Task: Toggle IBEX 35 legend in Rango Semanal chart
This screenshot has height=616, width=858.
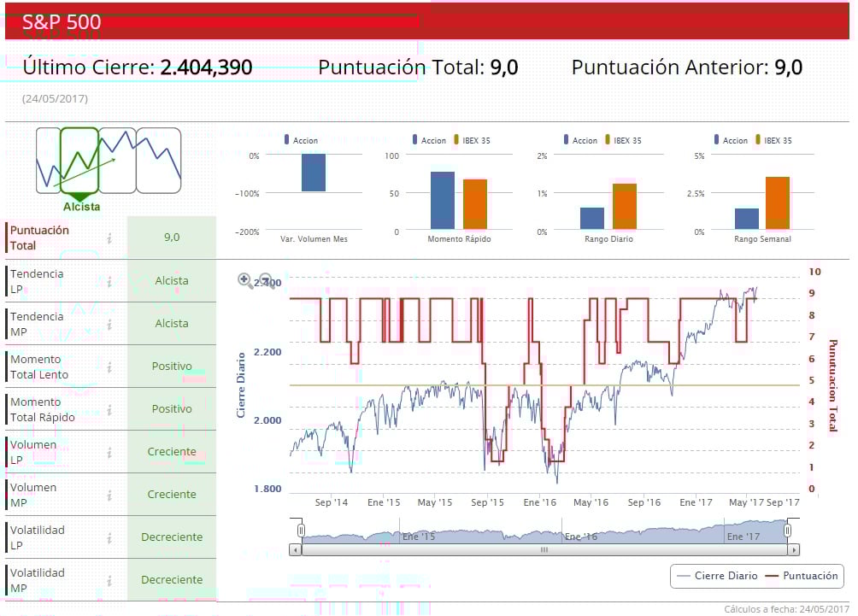Action: tap(773, 140)
